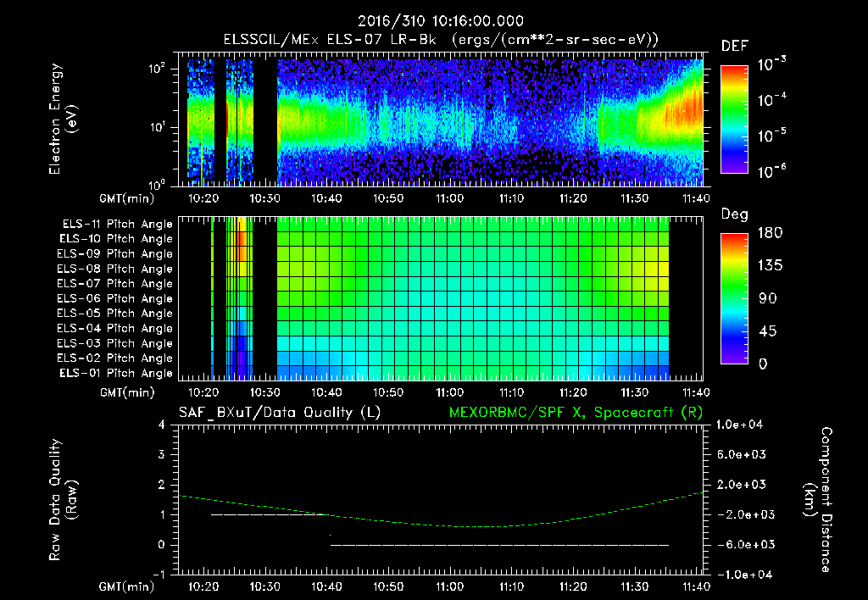Viewport: 868px width, 600px height.
Task: Click the timestamp title 2016/310 10:16:00.000
Action: [441, 21]
